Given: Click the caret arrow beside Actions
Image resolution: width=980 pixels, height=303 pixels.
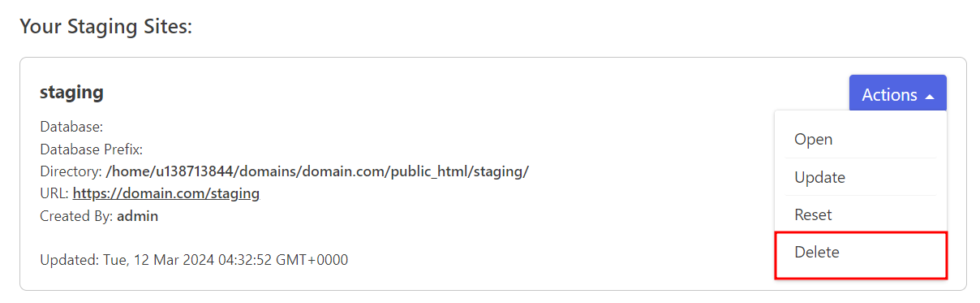Looking at the screenshot, I should point(930,96).
